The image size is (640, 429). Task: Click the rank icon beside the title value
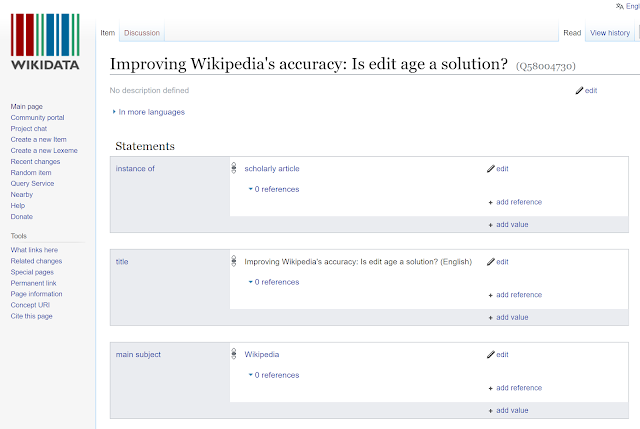234,261
